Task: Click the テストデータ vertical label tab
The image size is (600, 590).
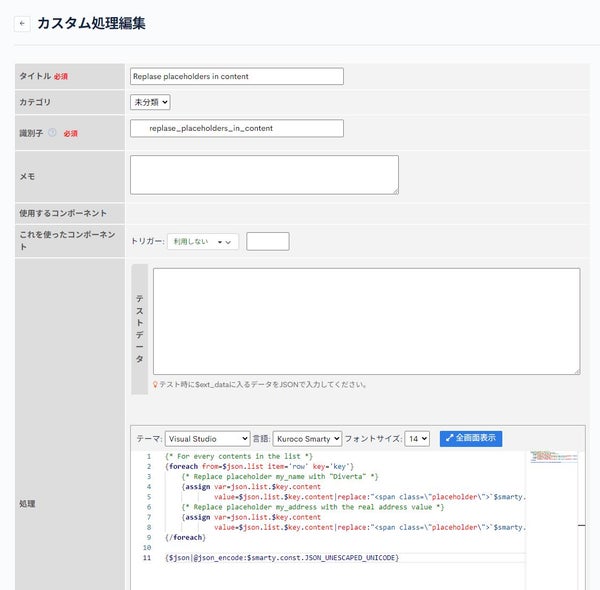Action: 139,329
